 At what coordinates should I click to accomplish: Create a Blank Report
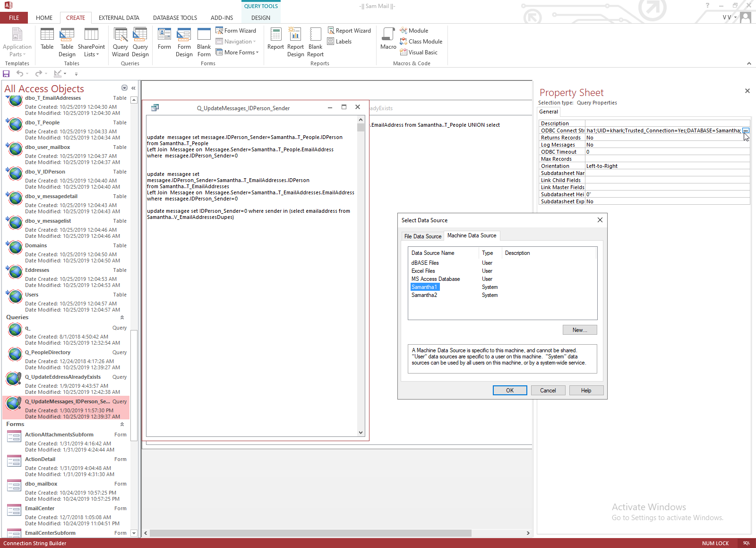[x=316, y=42]
